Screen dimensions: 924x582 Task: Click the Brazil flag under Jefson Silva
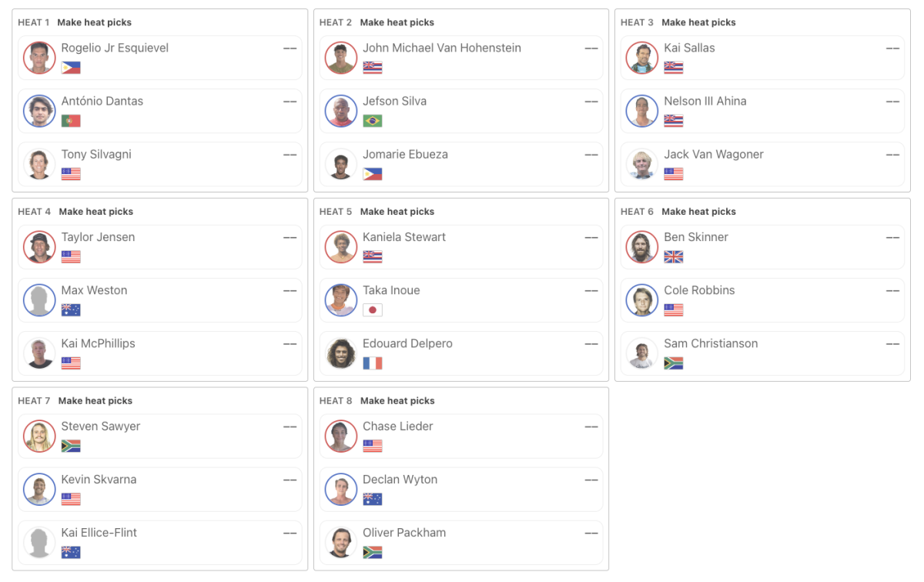pos(373,121)
